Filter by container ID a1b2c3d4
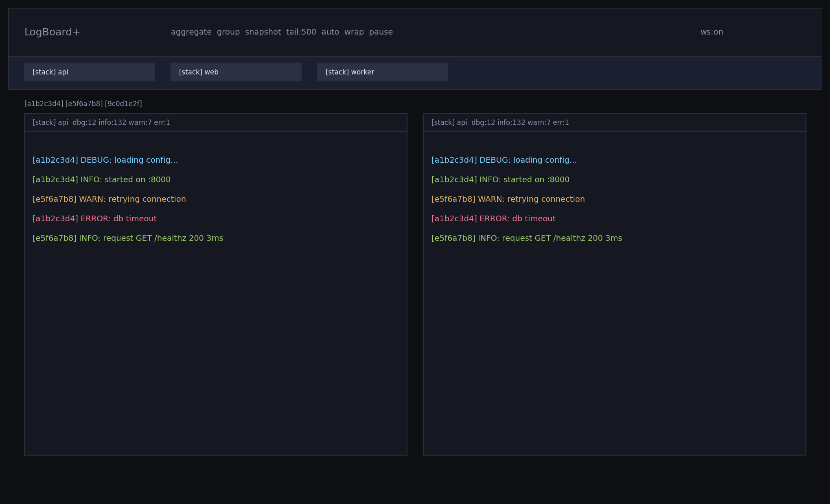This screenshot has height=504, width=830. (x=44, y=104)
